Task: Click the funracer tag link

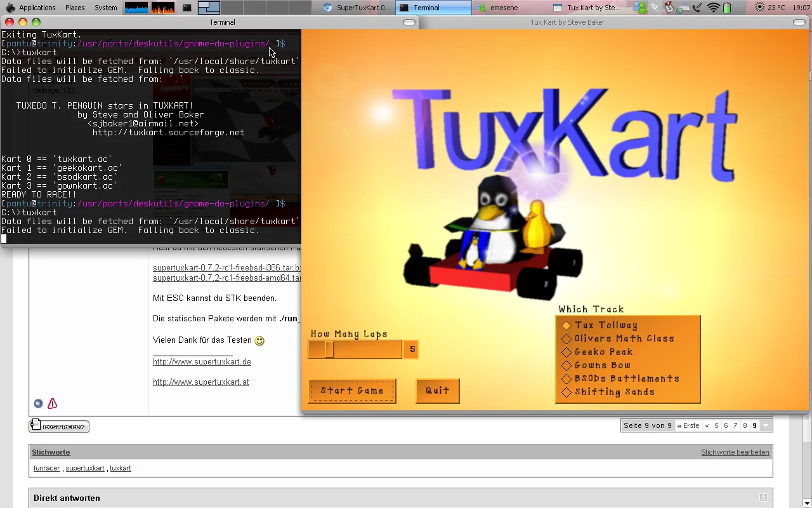Action: point(46,468)
